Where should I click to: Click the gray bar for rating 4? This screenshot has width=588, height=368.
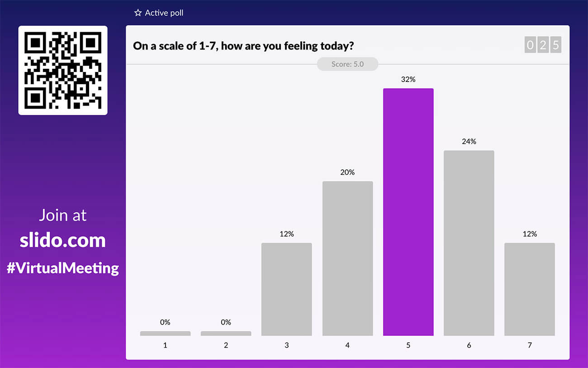347,258
